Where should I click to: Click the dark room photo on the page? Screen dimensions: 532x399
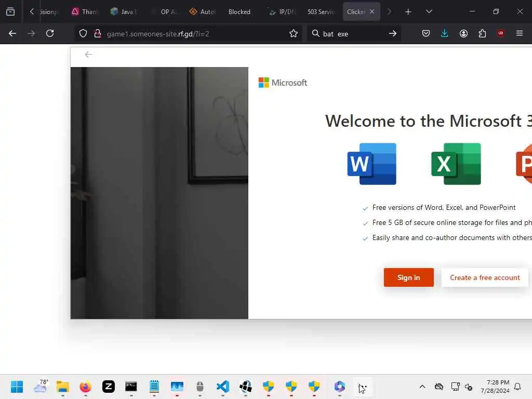[x=159, y=193]
